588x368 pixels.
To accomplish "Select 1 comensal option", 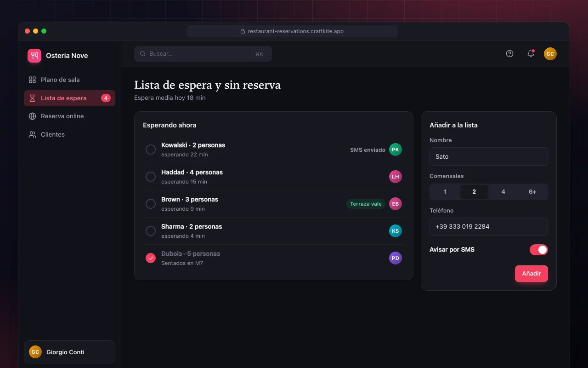I will [445, 192].
